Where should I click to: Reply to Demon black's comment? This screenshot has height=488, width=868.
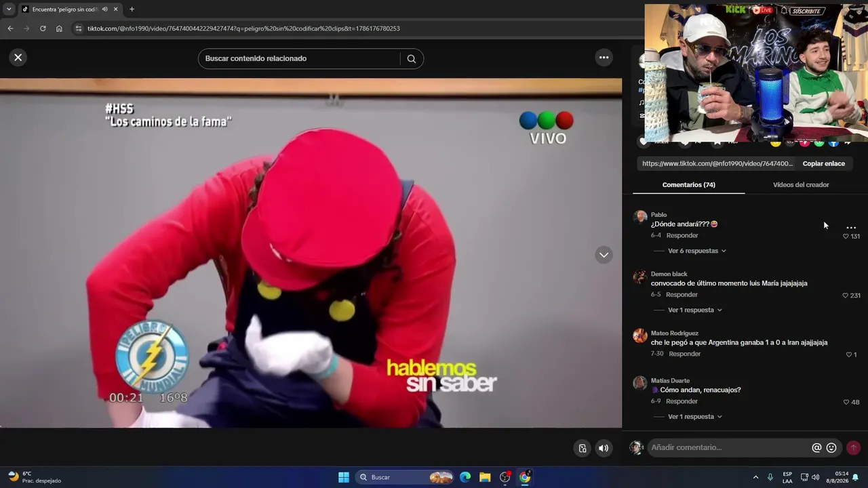(682, 295)
